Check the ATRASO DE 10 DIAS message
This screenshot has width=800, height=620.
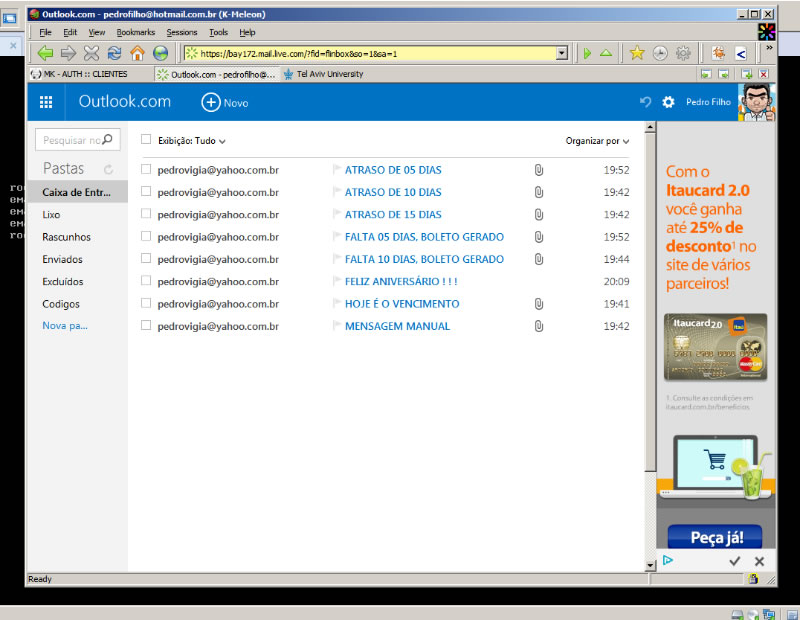pyautogui.click(x=146, y=191)
